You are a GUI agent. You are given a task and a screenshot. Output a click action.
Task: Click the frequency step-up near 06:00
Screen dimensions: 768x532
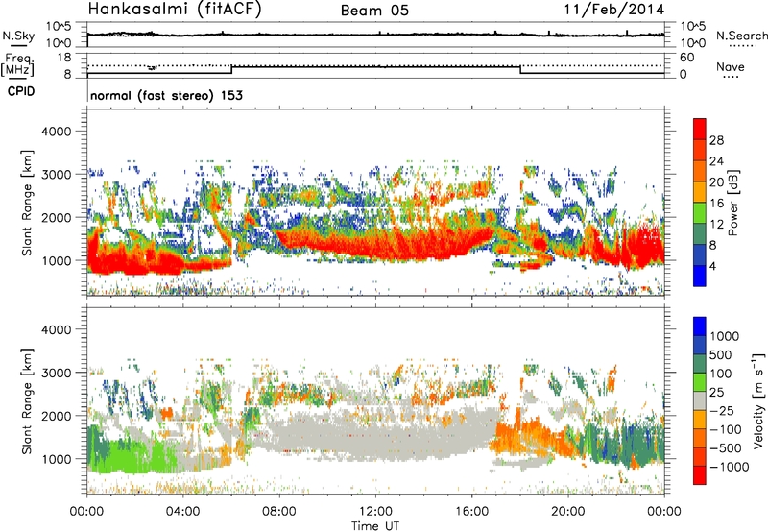pos(231,70)
